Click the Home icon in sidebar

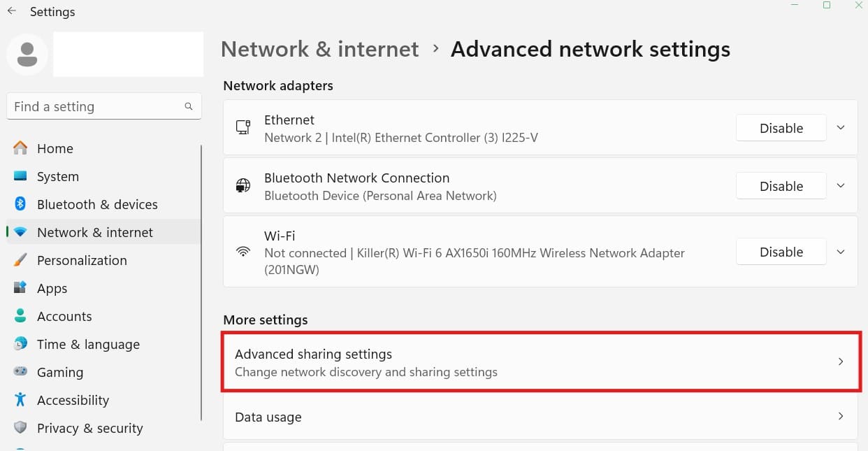[20, 148]
